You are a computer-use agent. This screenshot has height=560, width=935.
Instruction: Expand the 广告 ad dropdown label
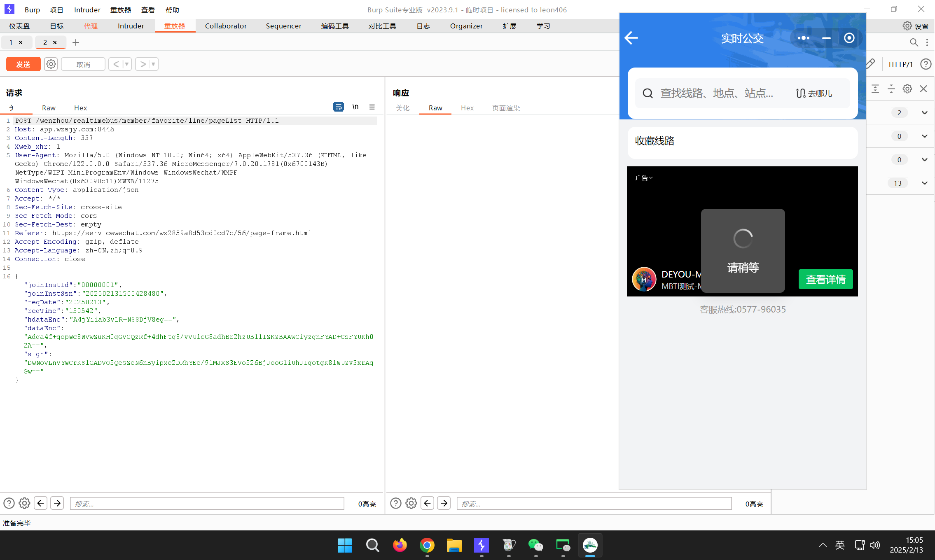pos(644,178)
